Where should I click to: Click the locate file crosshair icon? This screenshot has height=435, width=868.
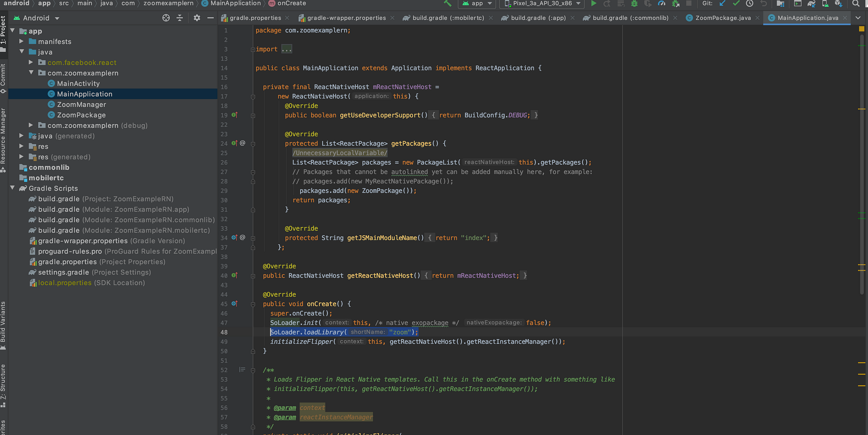pyautogui.click(x=166, y=18)
